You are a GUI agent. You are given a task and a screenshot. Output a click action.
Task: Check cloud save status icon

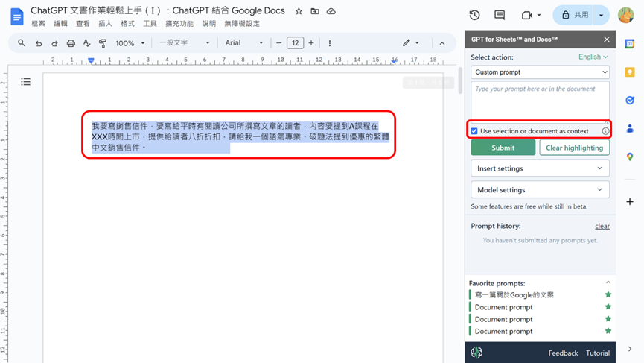(331, 11)
